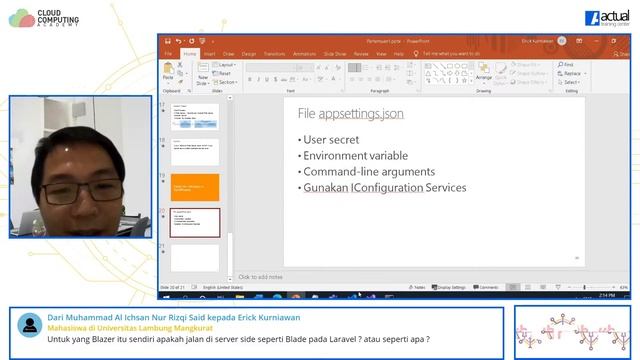
Task: Switch to Slide Sorter view icon
Action: click(x=528, y=287)
